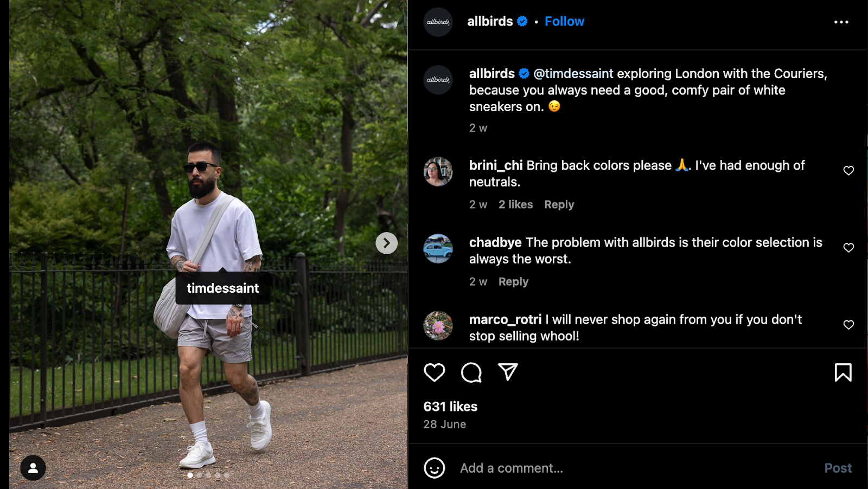
Task: Like the post with the heart icon
Action: (x=434, y=372)
